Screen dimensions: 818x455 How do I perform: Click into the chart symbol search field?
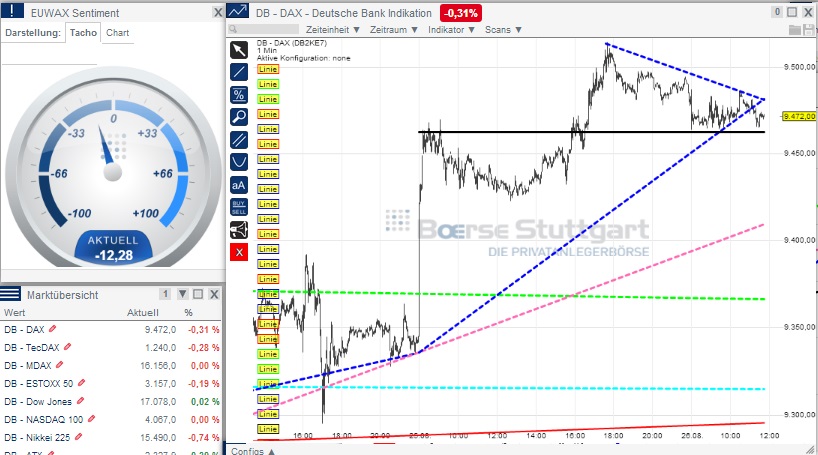click(x=263, y=29)
